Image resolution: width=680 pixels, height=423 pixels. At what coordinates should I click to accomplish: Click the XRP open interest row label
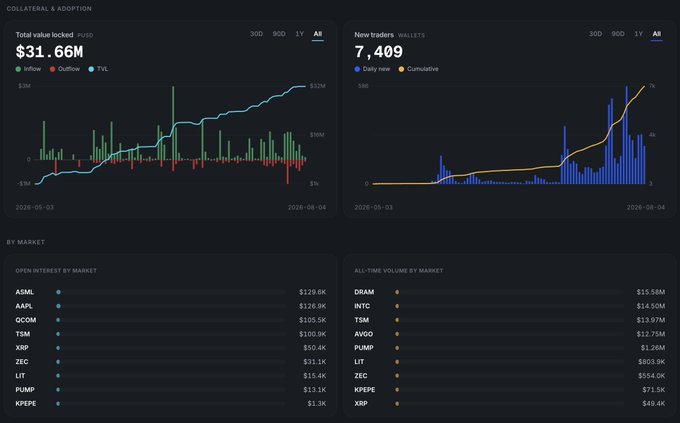click(x=22, y=348)
